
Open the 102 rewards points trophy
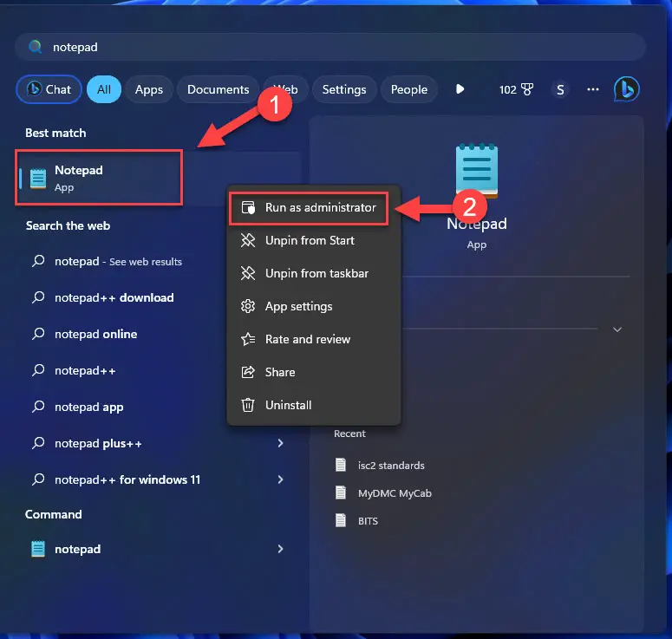click(516, 89)
